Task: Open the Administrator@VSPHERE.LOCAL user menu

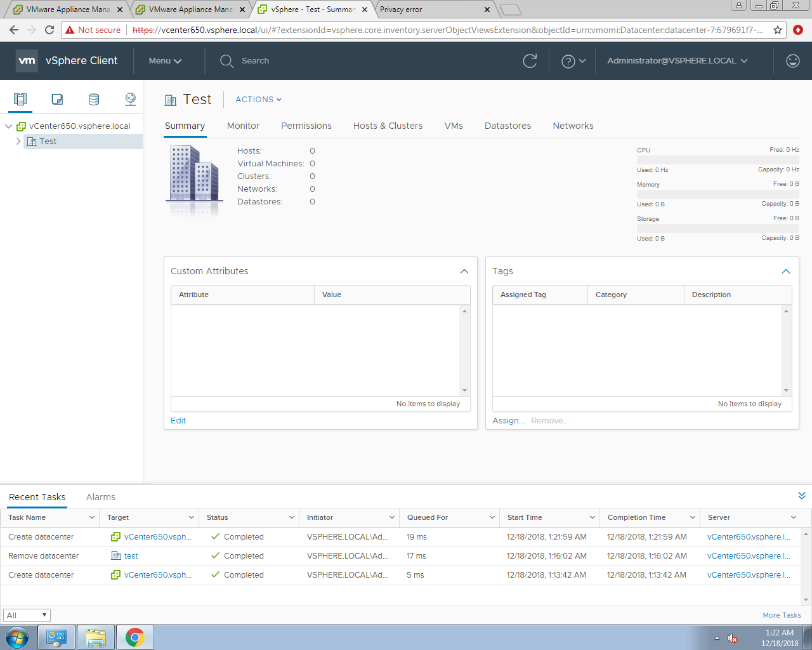Action: 678,61
